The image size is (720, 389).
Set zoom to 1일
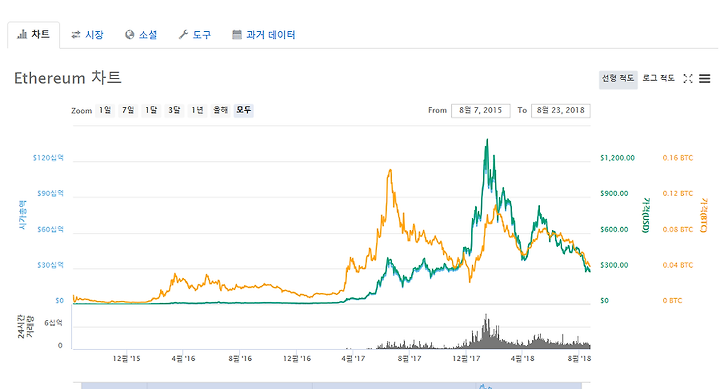pos(105,110)
